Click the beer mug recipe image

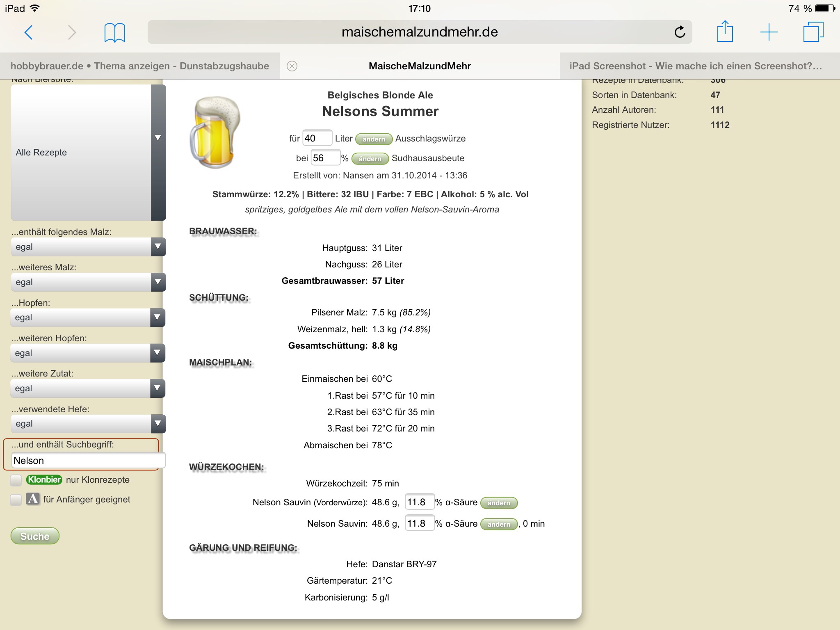click(215, 132)
